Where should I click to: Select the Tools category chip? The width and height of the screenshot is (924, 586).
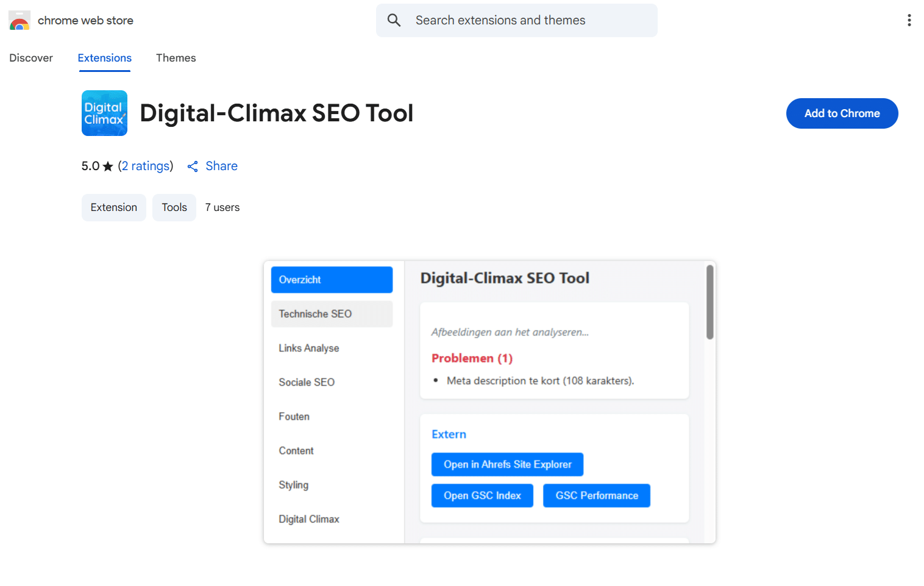coord(174,207)
